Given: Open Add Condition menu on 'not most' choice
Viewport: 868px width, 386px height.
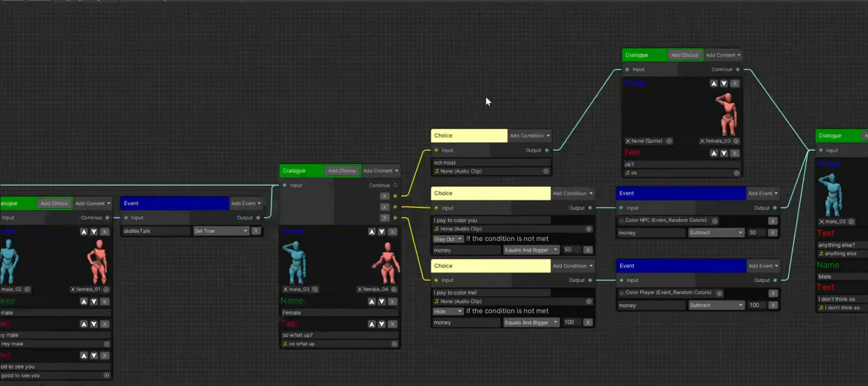Looking at the screenshot, I should (x=529, y=136).
